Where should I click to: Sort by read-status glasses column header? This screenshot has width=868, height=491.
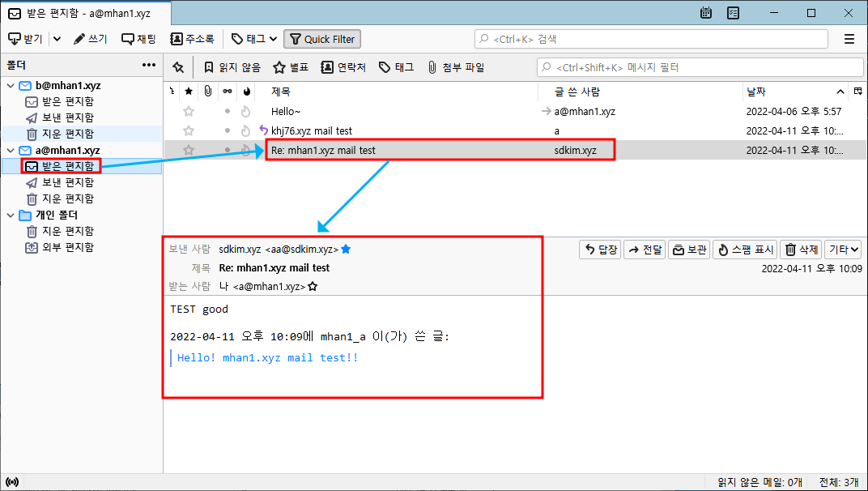(227, 92)
